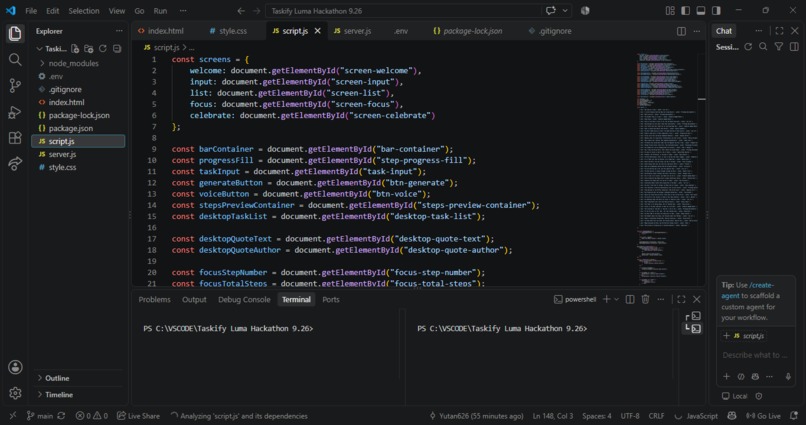The image size is (806, 425).
Task: Go back with navigation arrow in title bar
Action: click(x=241, y=10)
